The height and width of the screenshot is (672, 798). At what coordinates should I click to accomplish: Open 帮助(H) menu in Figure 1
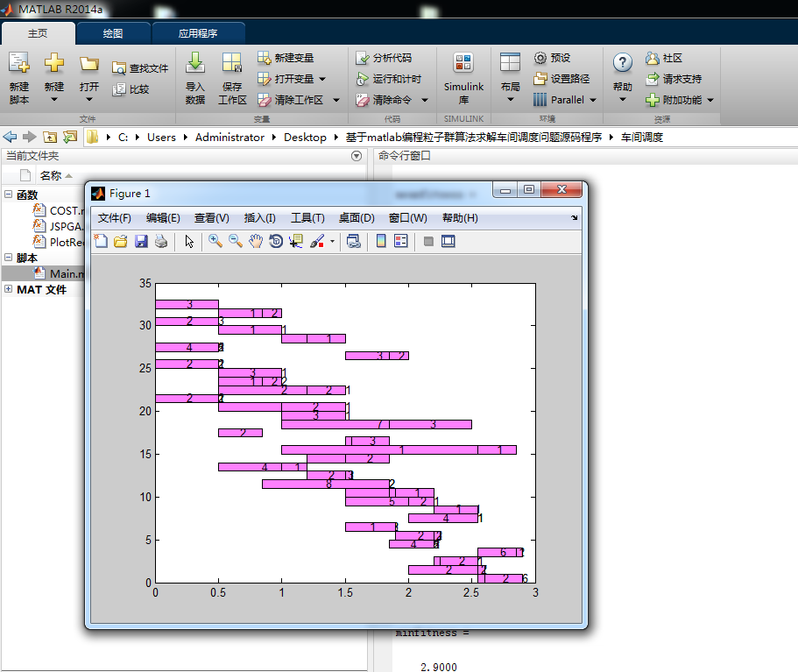coord(460,218)
